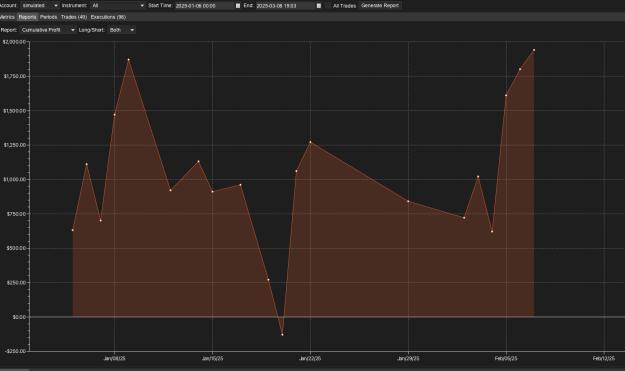Click the data point on the Feb/05/25 gridline
This screenshot has height=371, width=625.
pos(506,95)
